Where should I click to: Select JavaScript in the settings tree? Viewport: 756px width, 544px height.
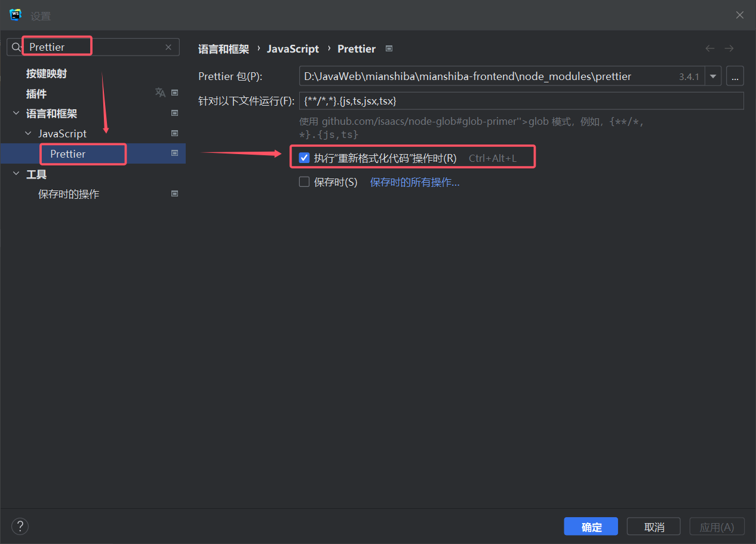[63, 134]
